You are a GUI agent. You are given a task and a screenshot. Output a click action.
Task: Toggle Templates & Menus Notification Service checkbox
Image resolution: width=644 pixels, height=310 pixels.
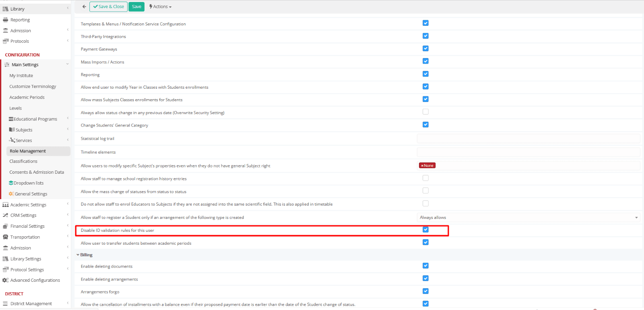point(425,23)
